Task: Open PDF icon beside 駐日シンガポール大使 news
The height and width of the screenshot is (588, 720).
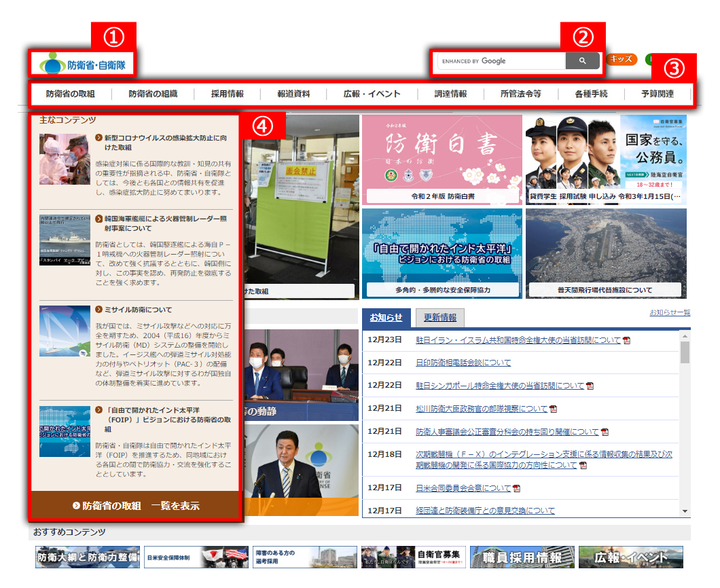Action: click(590, 386)
